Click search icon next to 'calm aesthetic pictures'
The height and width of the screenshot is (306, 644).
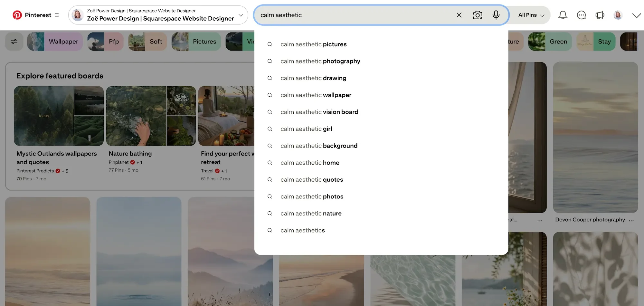click(270, 44)
